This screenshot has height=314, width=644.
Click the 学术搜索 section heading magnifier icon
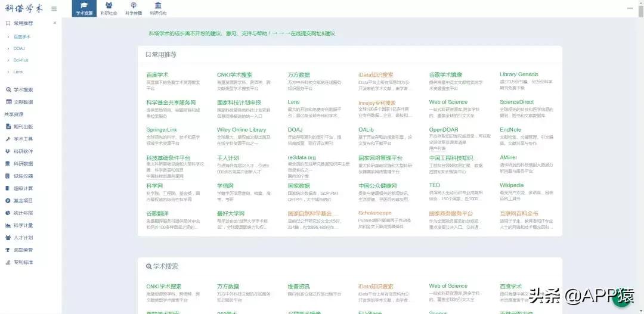148,266
